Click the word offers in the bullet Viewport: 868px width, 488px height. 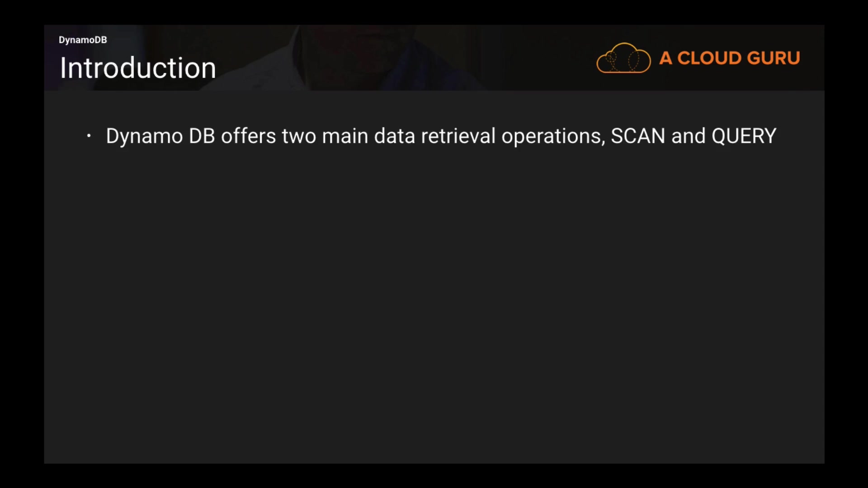(x=248, y=136)
